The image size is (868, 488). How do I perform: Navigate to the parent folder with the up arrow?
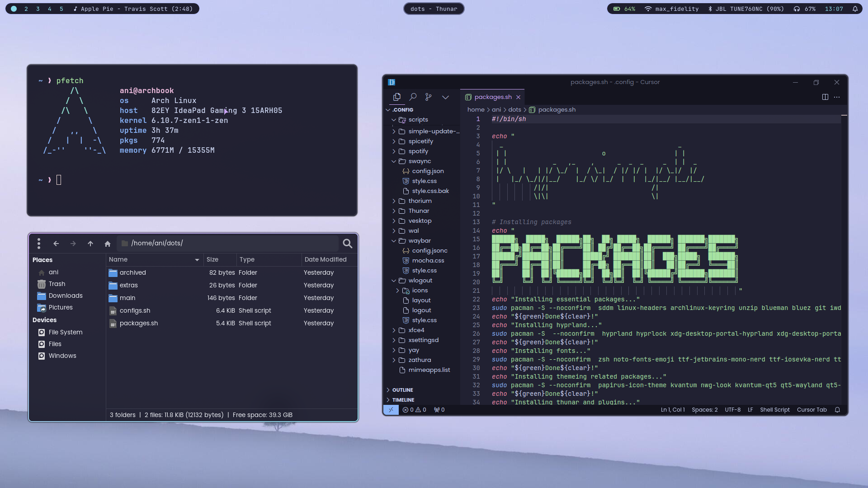90,244
